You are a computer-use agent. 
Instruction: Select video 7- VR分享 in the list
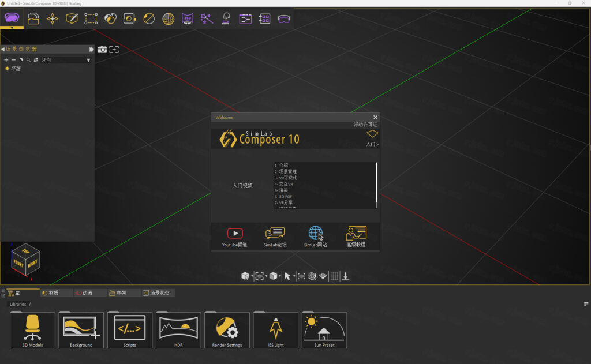(x=283, y=202)
